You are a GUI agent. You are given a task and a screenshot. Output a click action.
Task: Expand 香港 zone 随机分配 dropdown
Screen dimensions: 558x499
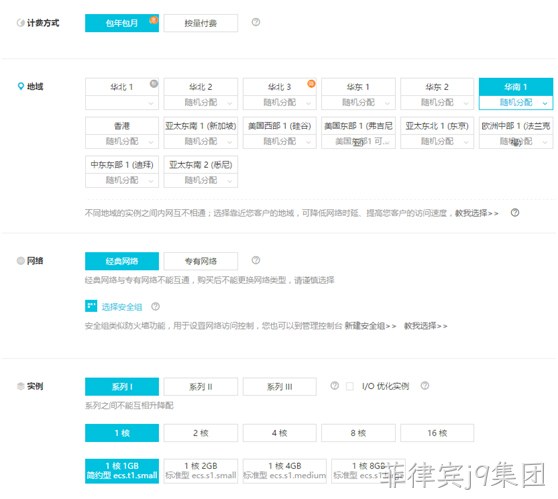click(x=122, y=141)
